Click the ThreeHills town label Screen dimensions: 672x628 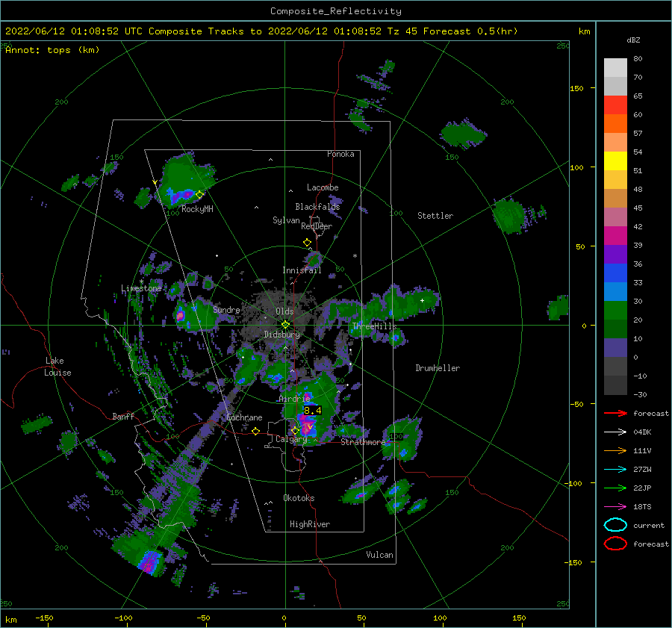click(x=375, y=326)
